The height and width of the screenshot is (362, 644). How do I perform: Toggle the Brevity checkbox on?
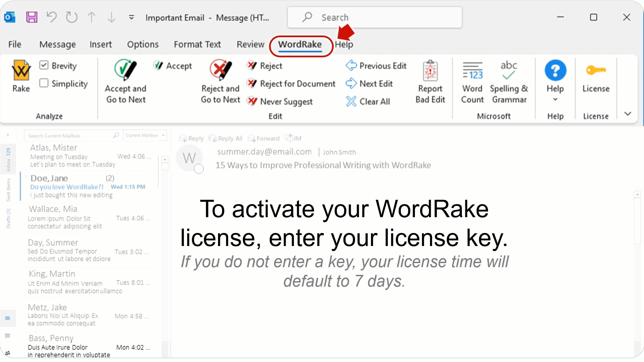44,66
